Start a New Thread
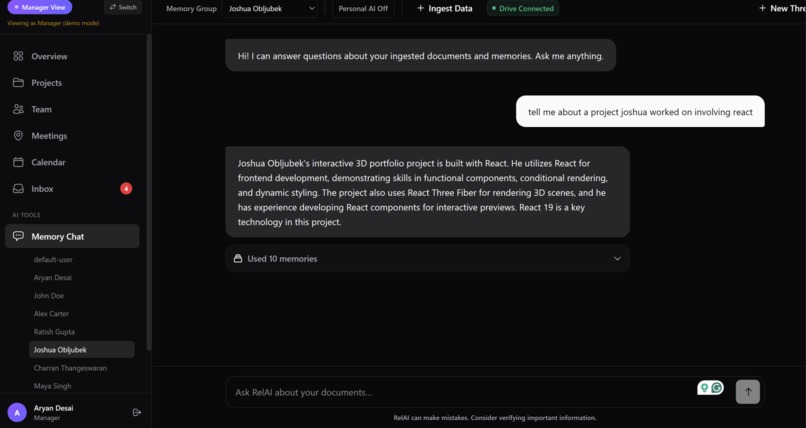 point(782,8)
